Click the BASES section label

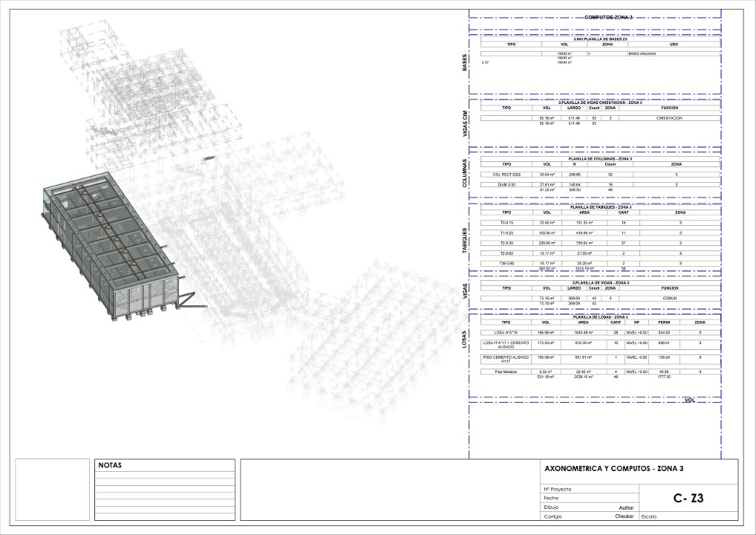[465, 62]
